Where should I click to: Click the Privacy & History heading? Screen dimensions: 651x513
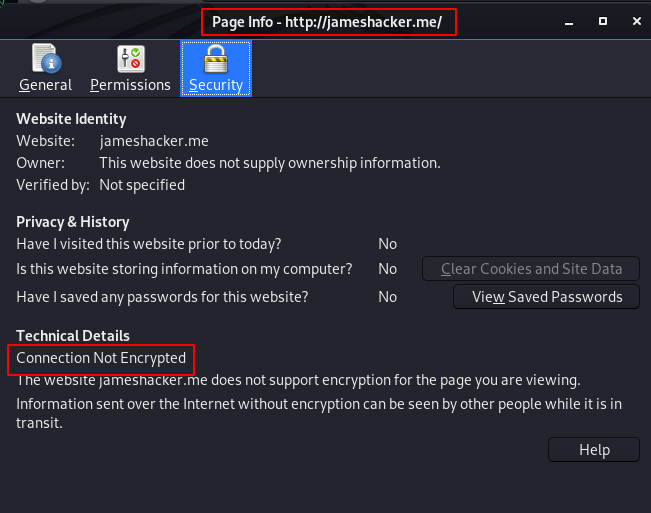point(73,222)
